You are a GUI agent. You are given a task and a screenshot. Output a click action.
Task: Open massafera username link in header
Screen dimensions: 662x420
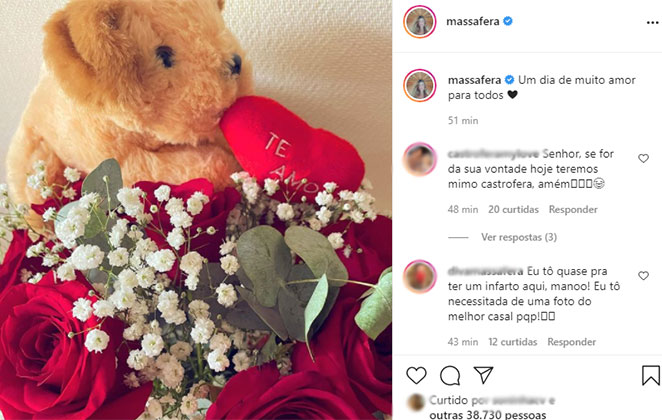pos(473,21)
